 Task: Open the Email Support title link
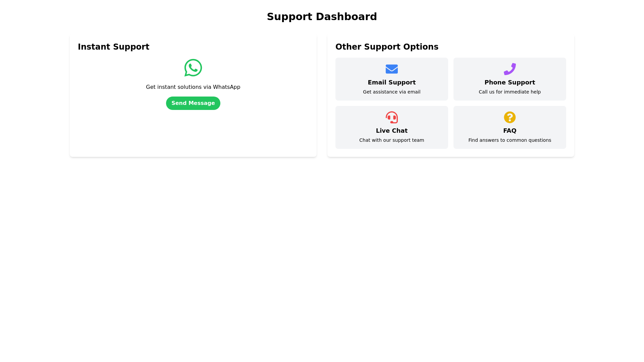click(391, 82)
